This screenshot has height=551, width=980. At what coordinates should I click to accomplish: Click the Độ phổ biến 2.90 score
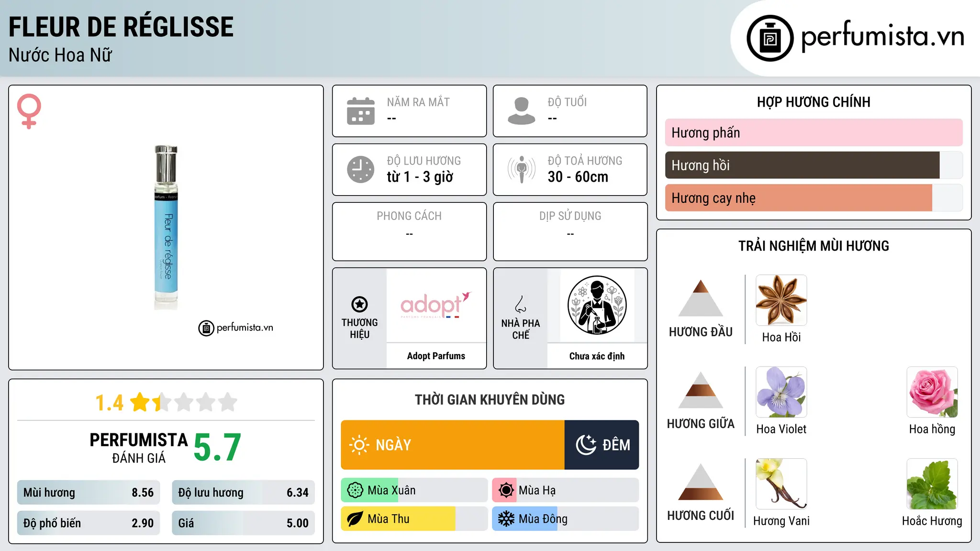coord(89,523)
